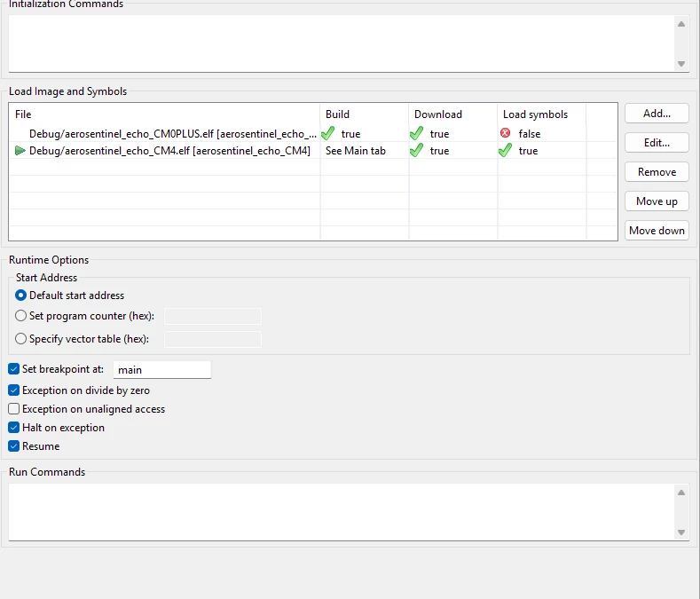Click the 'See Main tab' build cell
This screenshot has height=599, width=700.
coord(365,151)
